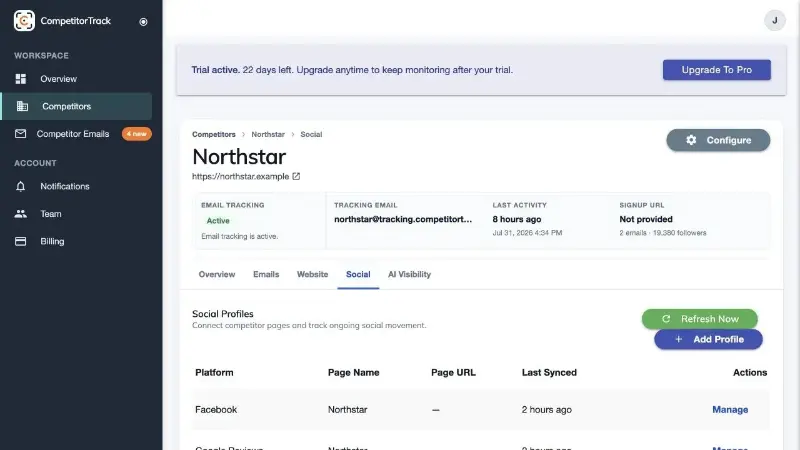Click 'Jul 31, 2026 4:34 PM' date
The image size is (800, 450).
pos(527,233)
